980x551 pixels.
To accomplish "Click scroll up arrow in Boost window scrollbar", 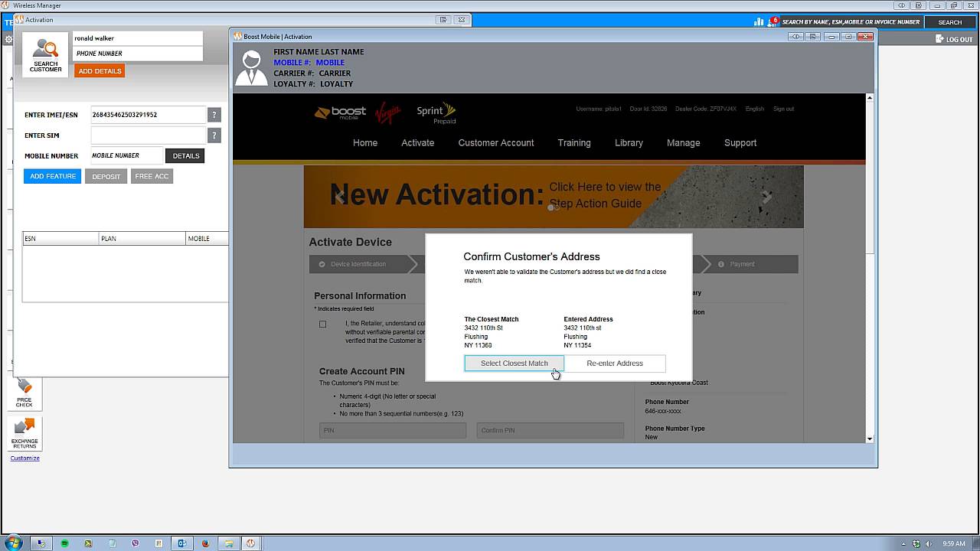I will [x=869, y=98].
